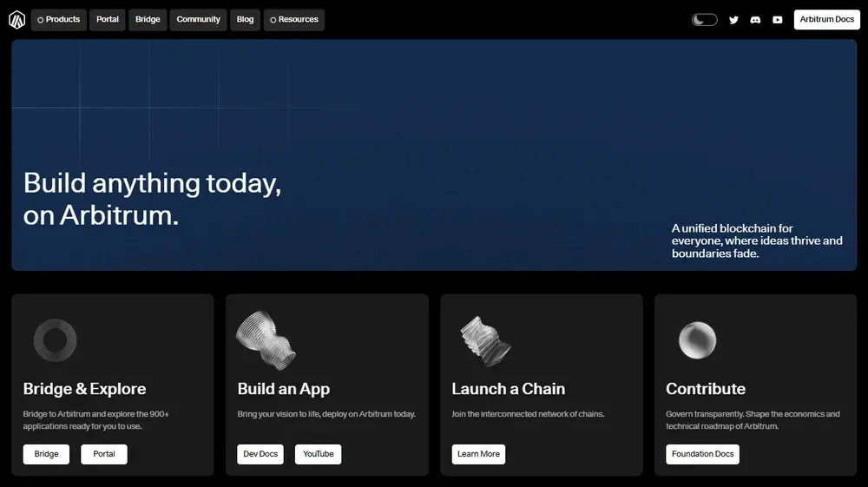This screenshot has height=487, width=868.
Task: Open the Community nav item
Action: pyautogui.click(x=198, y=19)
